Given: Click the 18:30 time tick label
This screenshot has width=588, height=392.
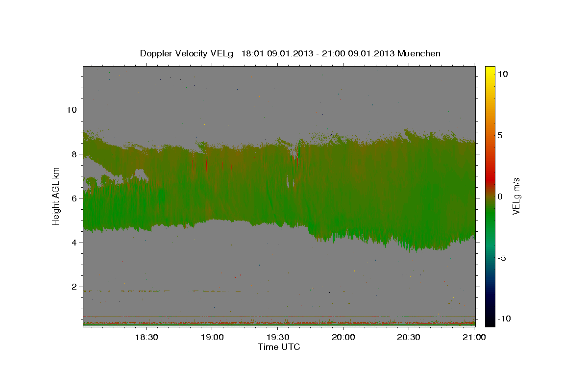Looking at the screenshot, I should tap(147, 337).
